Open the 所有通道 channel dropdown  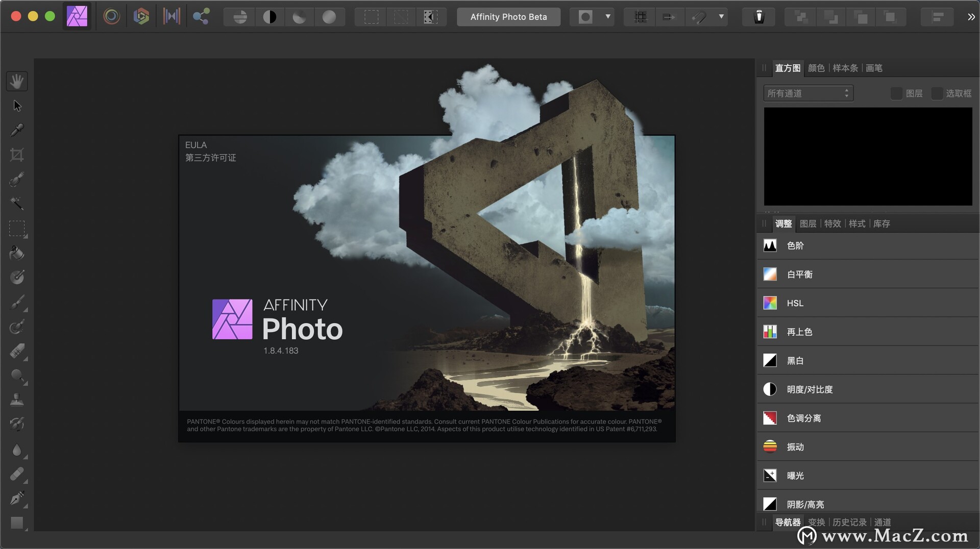point(808,93)
